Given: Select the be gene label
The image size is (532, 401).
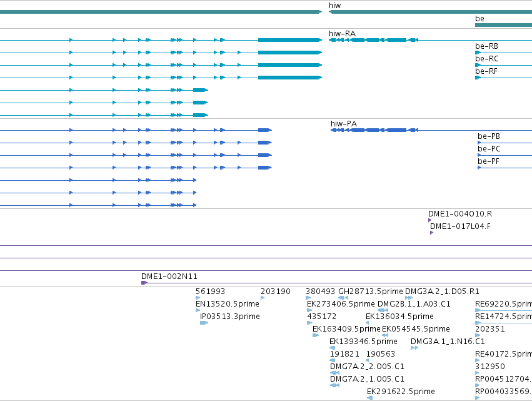Looking at the screenshot, I should click(x=479, y=19).
